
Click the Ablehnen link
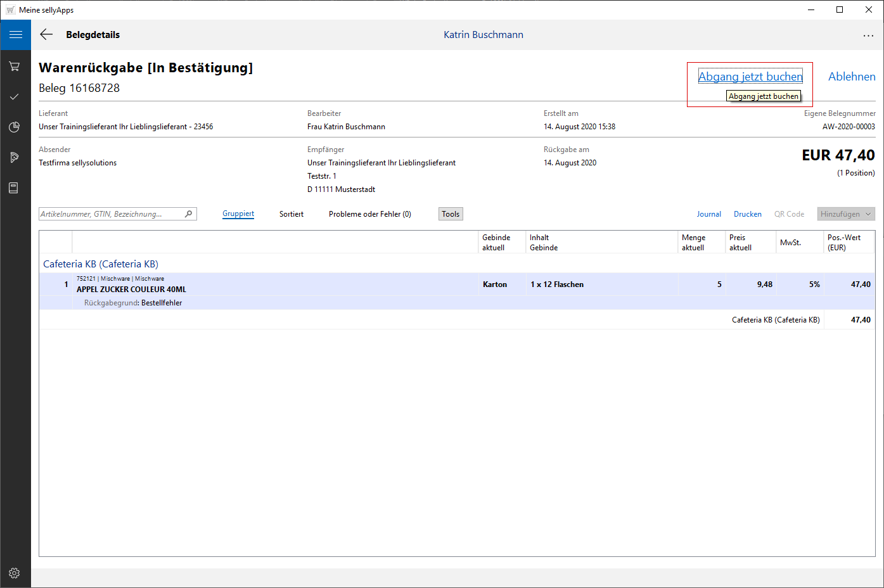(x=852, y=77)
